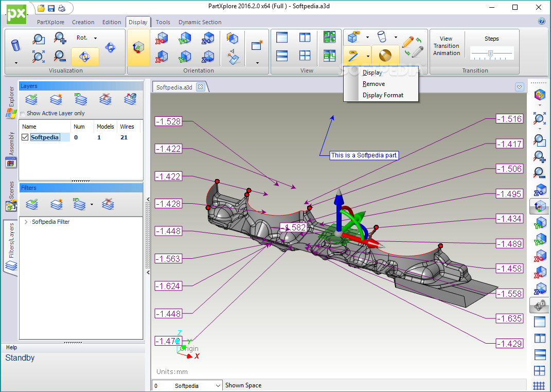Image resolution: width=551 pixels, height=392 pixels.
Task: Click the Zoom Out magnifier in Visualization group
Action: click(x=60, y=56)
